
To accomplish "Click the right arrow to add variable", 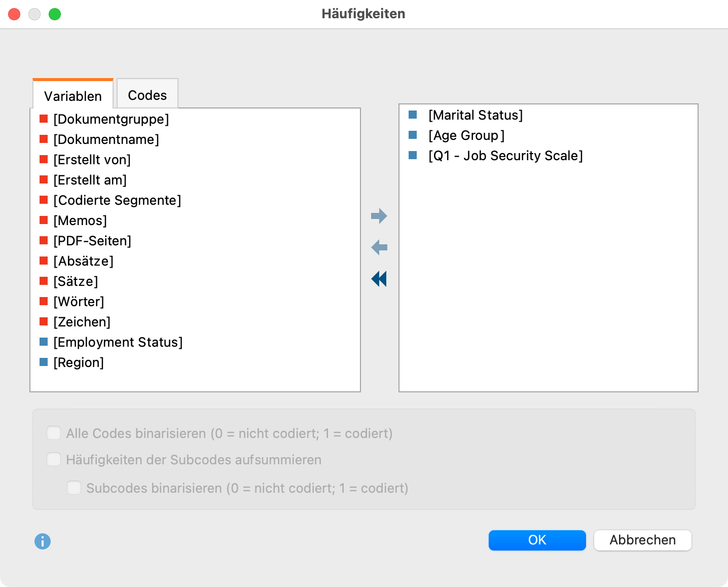I will pos(379,216).
